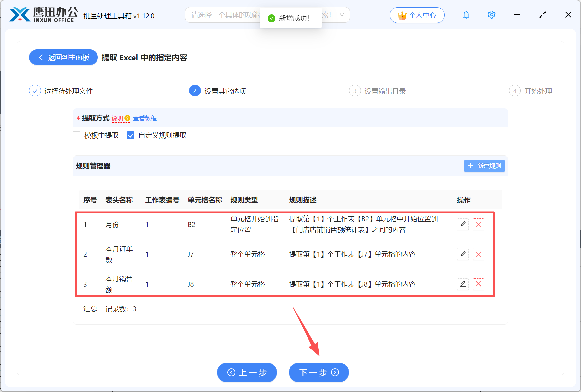Screen dimensions: 581x392
Task: Click 返回到主面板 button
Action: coord(63,57)
